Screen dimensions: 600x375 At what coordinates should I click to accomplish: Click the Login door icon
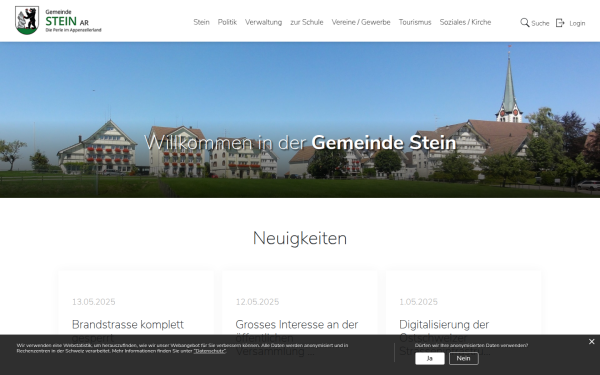[560, 23]
